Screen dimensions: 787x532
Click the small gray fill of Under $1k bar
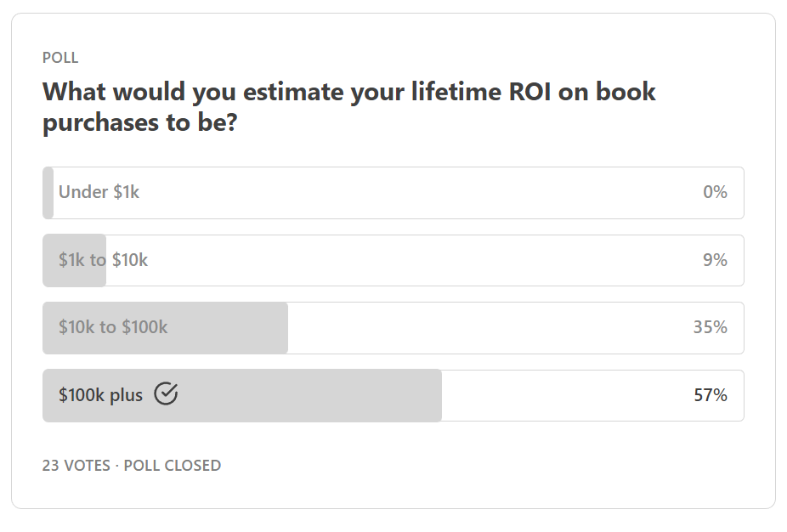(x=48, y=193)
